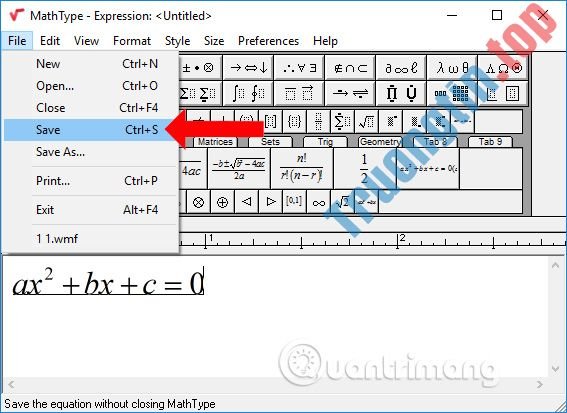
Task: Switch to Tab 8
Action: point(435,142)
